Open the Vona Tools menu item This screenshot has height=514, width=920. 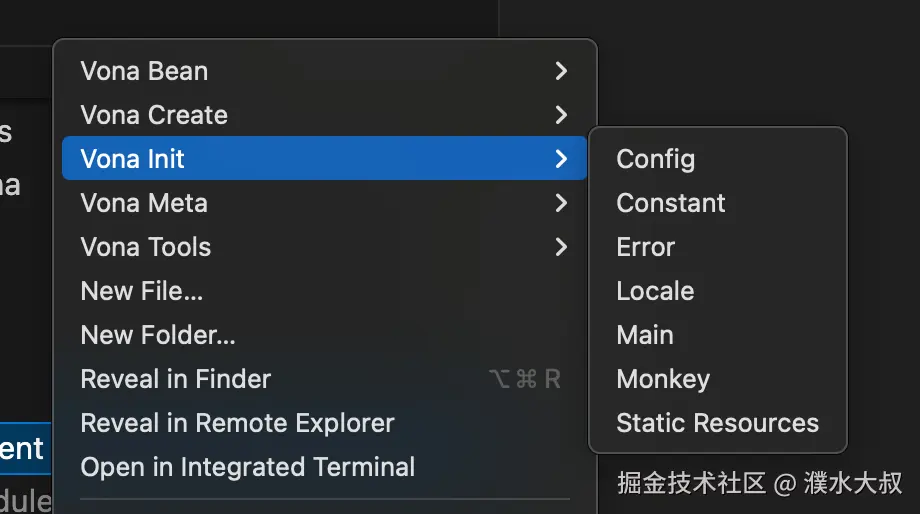(x=146, y=247)
